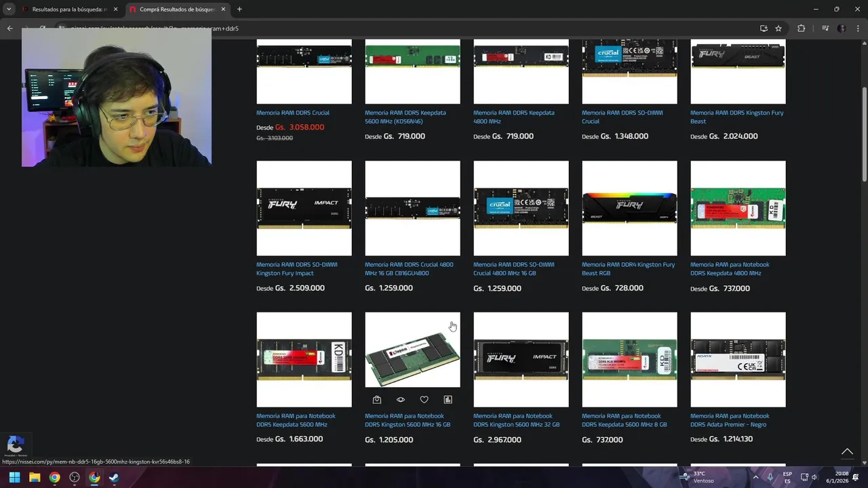Click browser back arrow
The width and height of the screenshot is (868, 488).
tap(9, 28)
